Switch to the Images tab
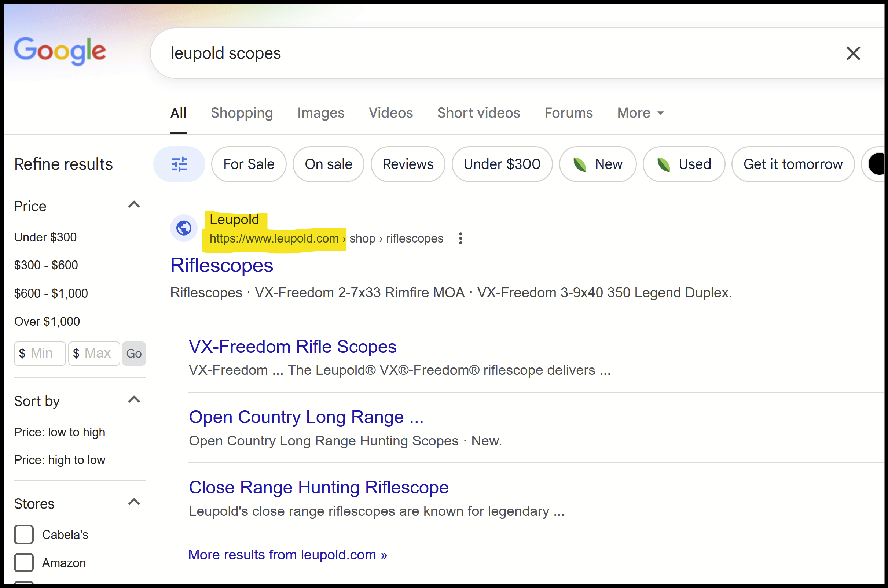 click(x=321, y=113)
